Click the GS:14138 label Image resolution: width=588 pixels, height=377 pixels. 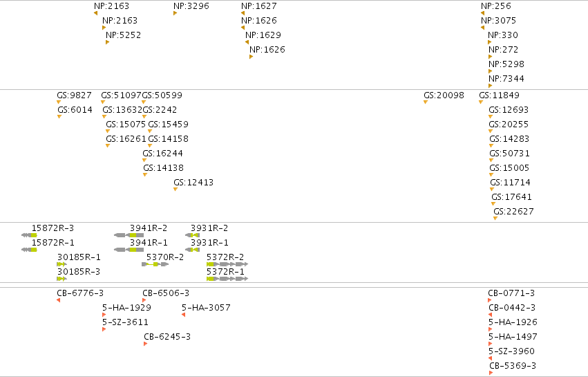coord(164,168)
